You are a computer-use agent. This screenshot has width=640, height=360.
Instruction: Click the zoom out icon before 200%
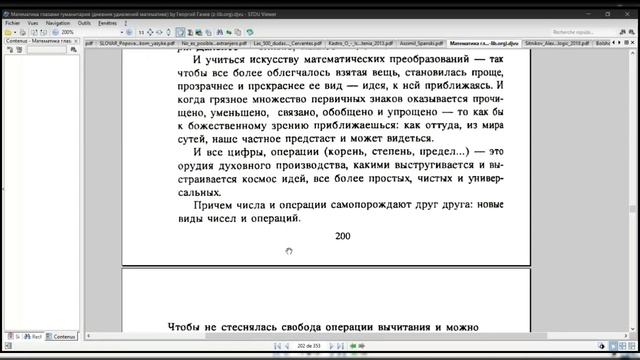56,32
